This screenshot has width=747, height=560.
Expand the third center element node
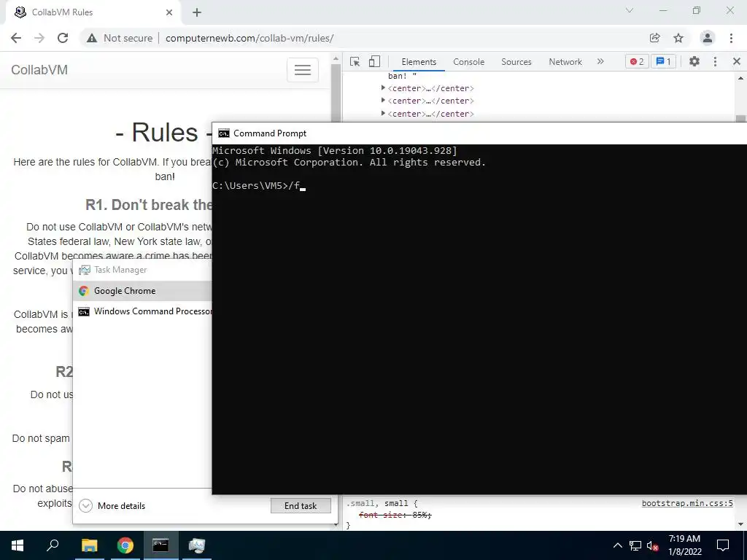click(x=383, y=113)
